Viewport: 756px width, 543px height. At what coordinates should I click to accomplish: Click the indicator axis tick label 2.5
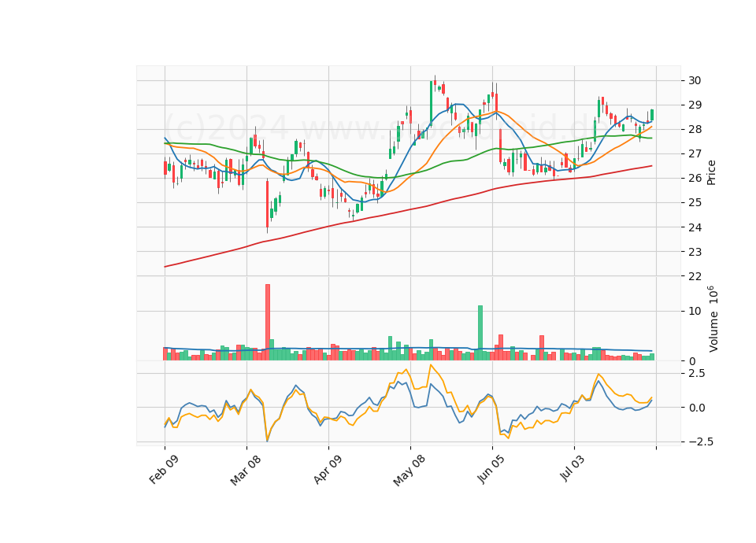(697, 373)
